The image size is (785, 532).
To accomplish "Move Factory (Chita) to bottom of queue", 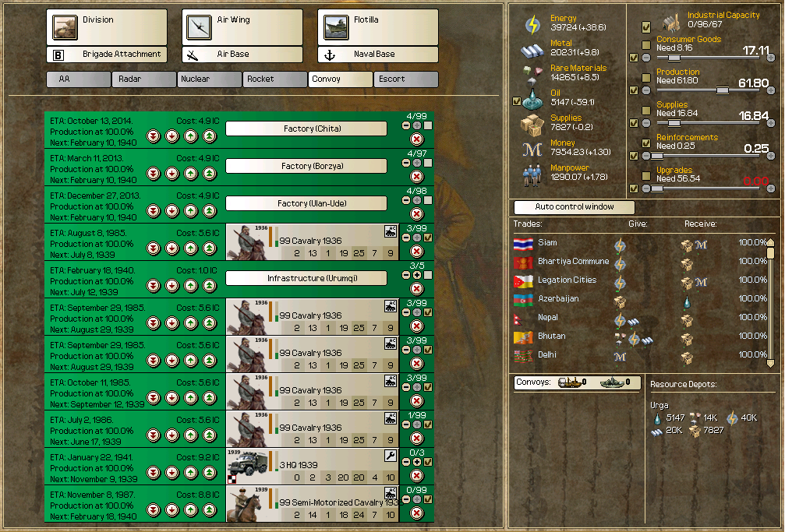I will (x=154, y=136).
